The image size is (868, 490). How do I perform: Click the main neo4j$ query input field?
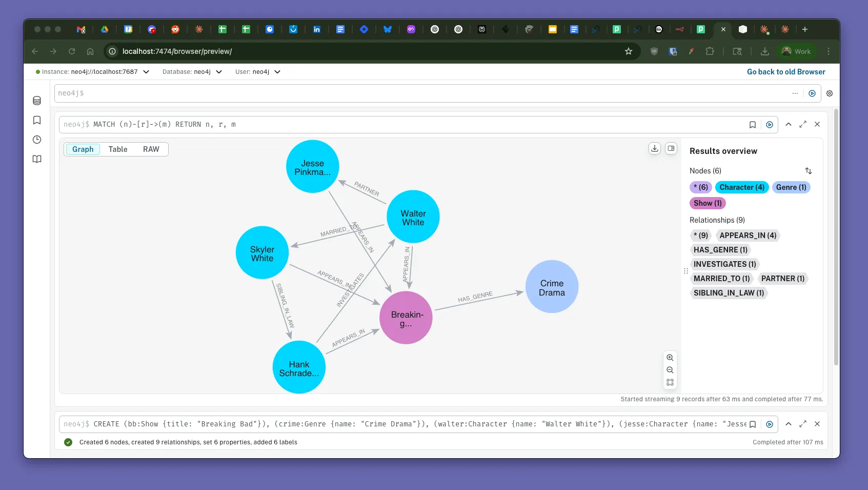tap(420, 93)
